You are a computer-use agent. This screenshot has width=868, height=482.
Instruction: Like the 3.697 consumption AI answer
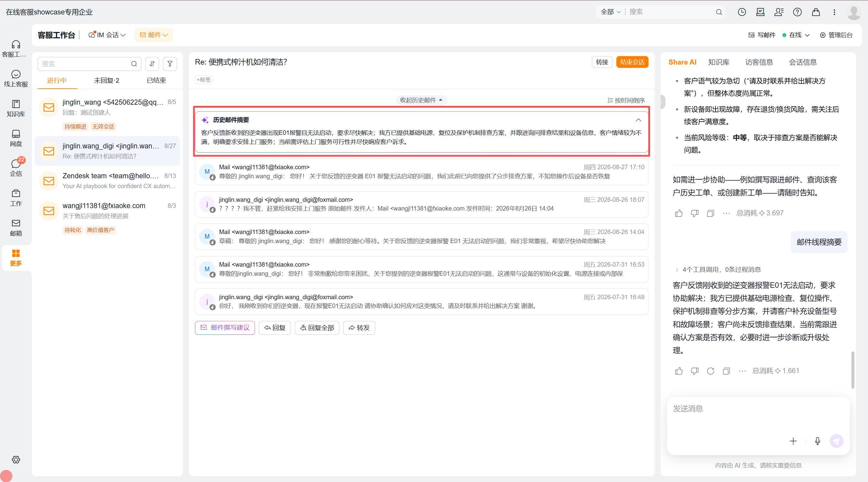679,213
